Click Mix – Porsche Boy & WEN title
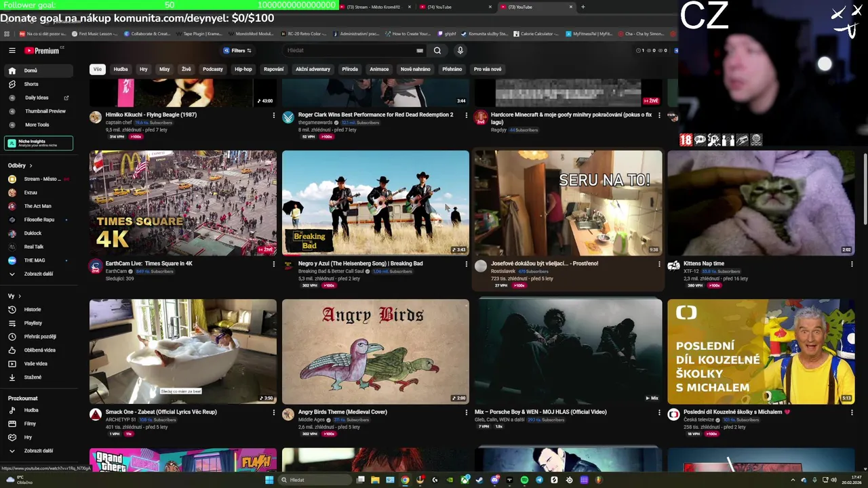868x488 pixels. (x=540, y=412)
